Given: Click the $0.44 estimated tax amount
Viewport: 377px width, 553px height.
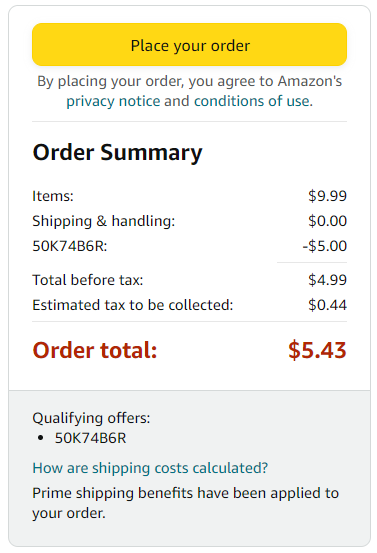Looking at the screenshot, I should click(x=328, y=305).
